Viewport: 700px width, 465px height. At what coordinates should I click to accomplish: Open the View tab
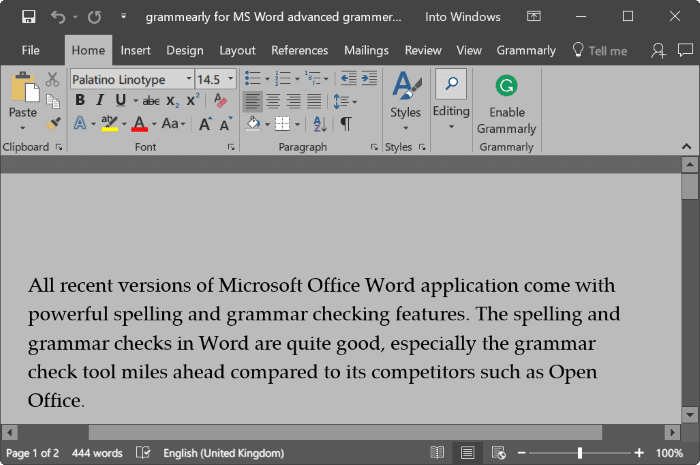[469, 50]
